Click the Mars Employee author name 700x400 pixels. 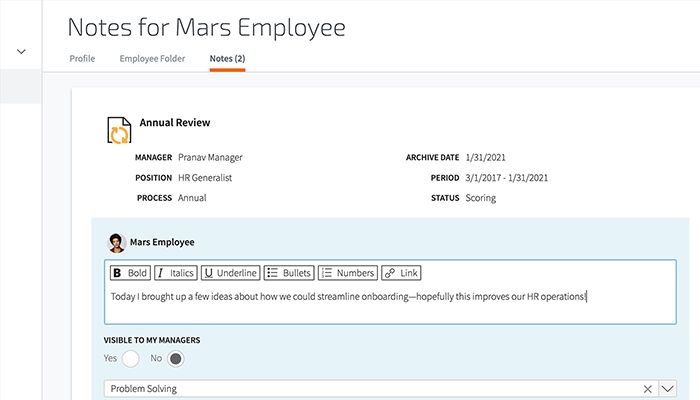coord(162,242)
